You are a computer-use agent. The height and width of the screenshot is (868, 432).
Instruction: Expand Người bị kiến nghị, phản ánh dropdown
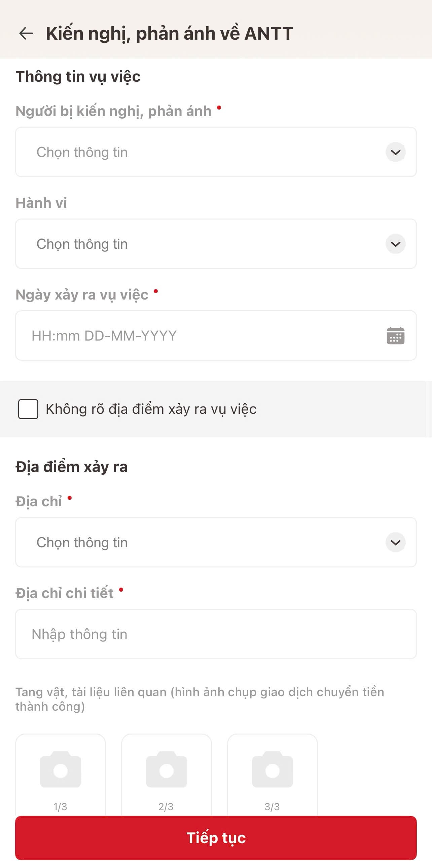[216, 152]
